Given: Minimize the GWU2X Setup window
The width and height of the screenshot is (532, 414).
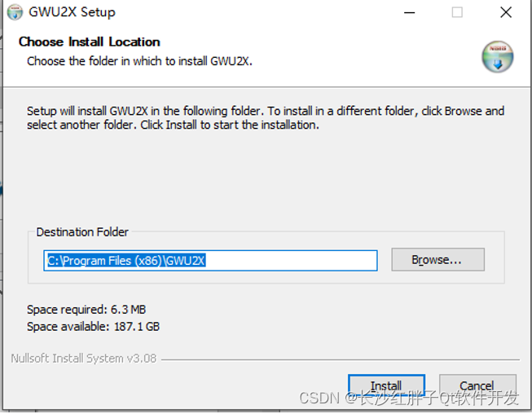Looking at the screenshot, I should tap(410, 12).
